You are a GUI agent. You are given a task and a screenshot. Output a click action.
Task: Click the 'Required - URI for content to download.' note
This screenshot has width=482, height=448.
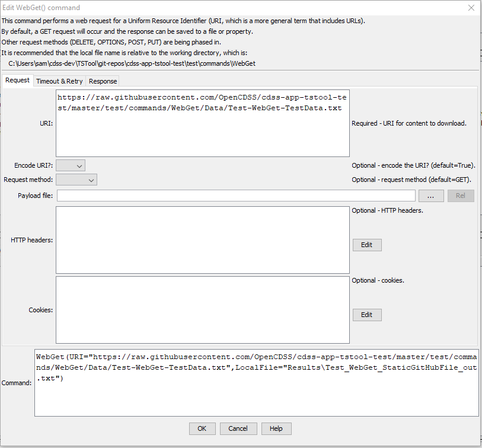coord(409,123)
